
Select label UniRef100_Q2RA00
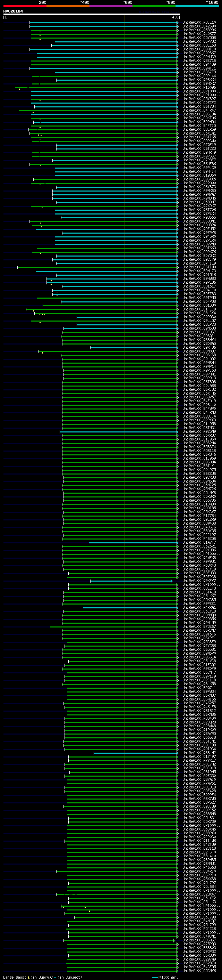199,183
